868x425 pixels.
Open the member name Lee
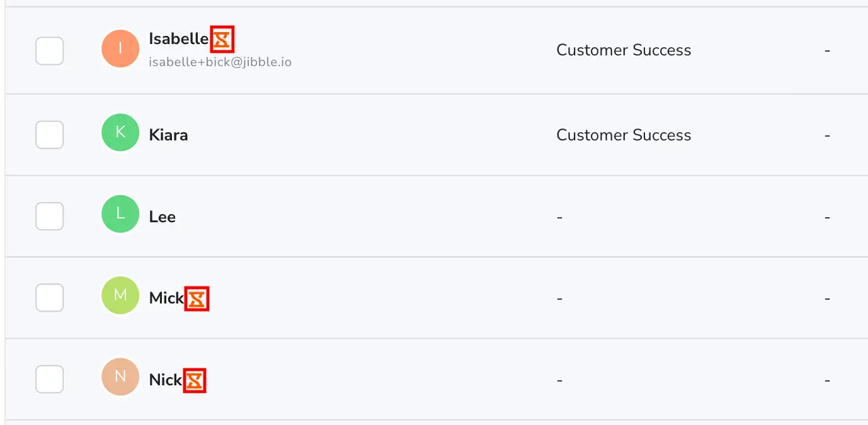[x=163, y=217]
